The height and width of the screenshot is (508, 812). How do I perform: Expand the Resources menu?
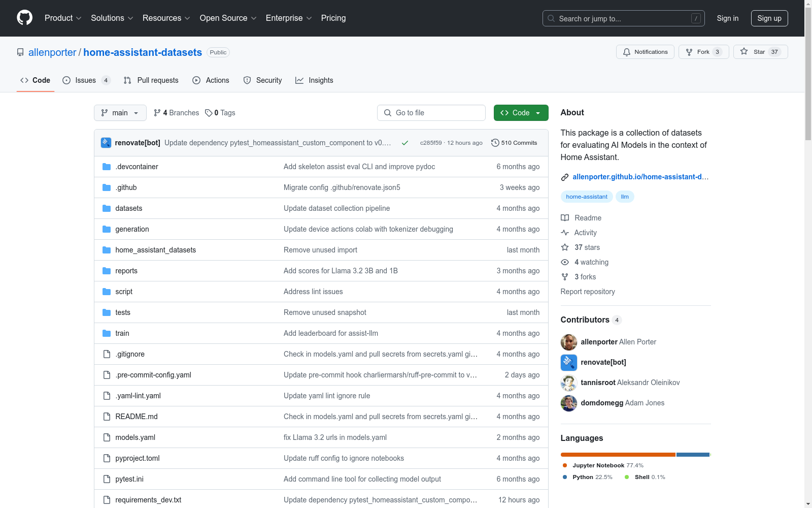click(x=166, y=18)
